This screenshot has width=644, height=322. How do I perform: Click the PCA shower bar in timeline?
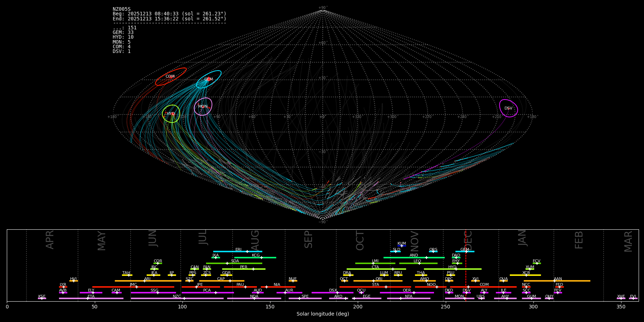[x=208, y=293]
